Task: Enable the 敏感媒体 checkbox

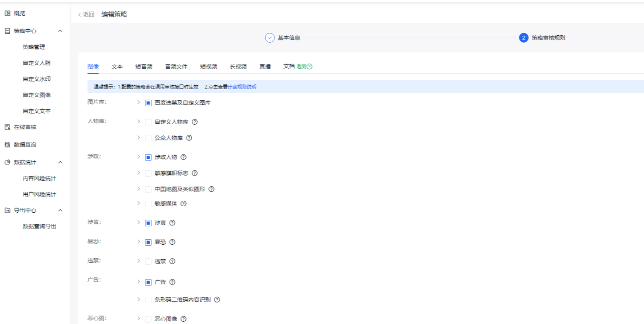Action: 148,203
